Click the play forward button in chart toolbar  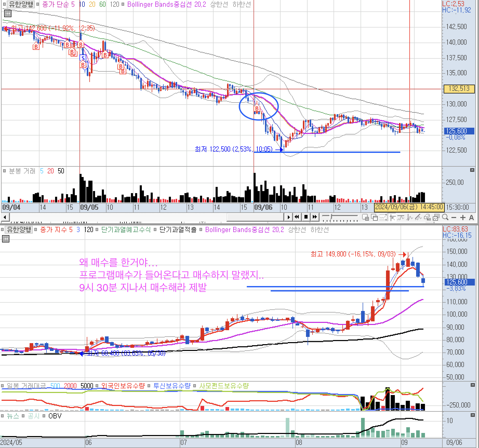(288, 217)
